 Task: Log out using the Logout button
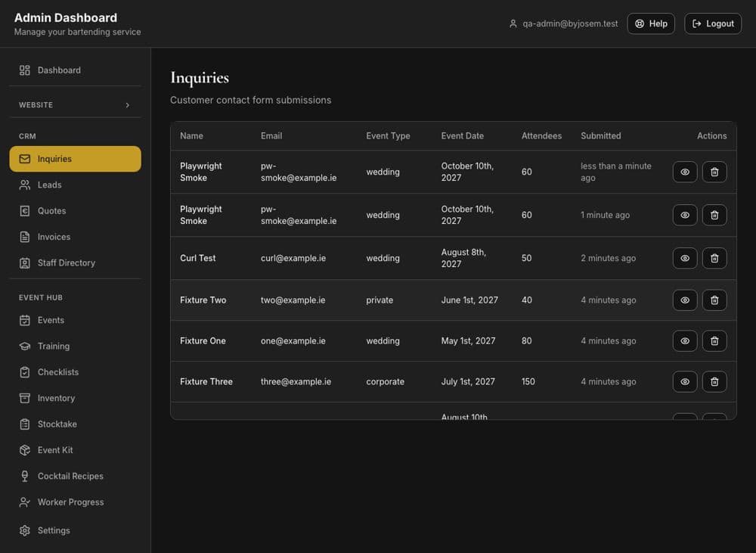coord(713,23)
